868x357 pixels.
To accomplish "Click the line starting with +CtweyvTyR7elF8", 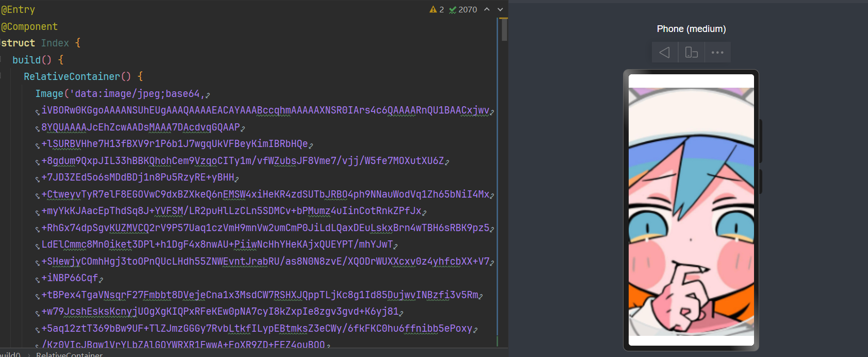I will (265, 194).
